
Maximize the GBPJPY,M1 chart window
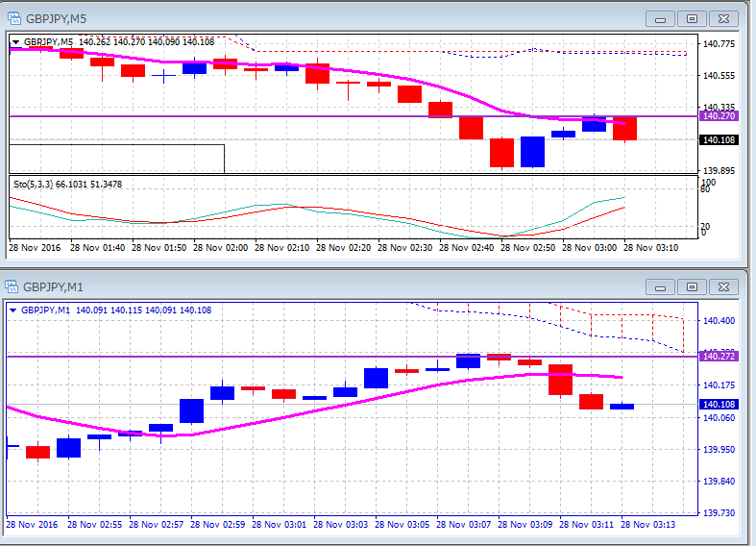(x=692, y=287)
